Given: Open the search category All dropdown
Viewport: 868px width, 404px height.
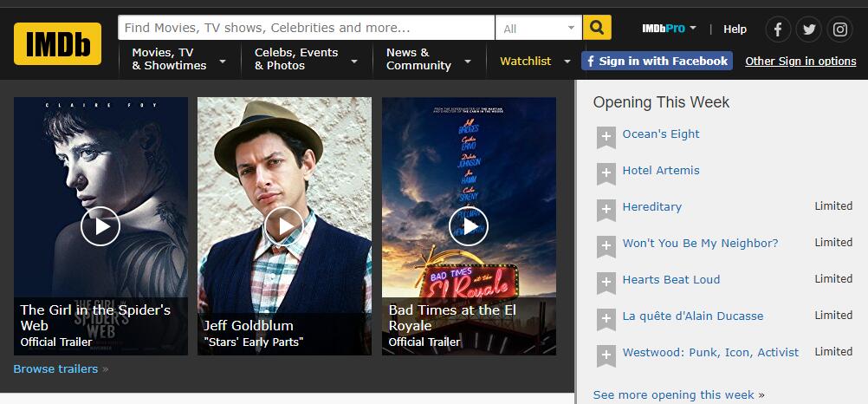Looking at the screenshot, I should [x=539, y=29].
